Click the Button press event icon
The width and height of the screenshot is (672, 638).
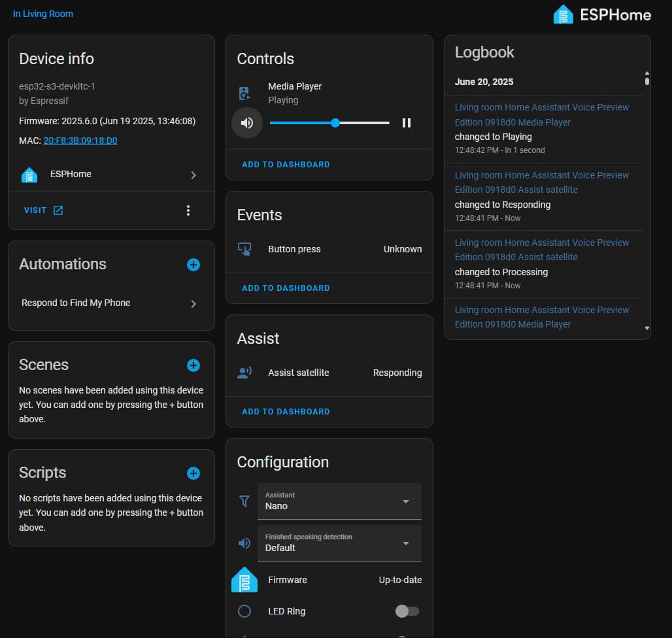(244, 249)
